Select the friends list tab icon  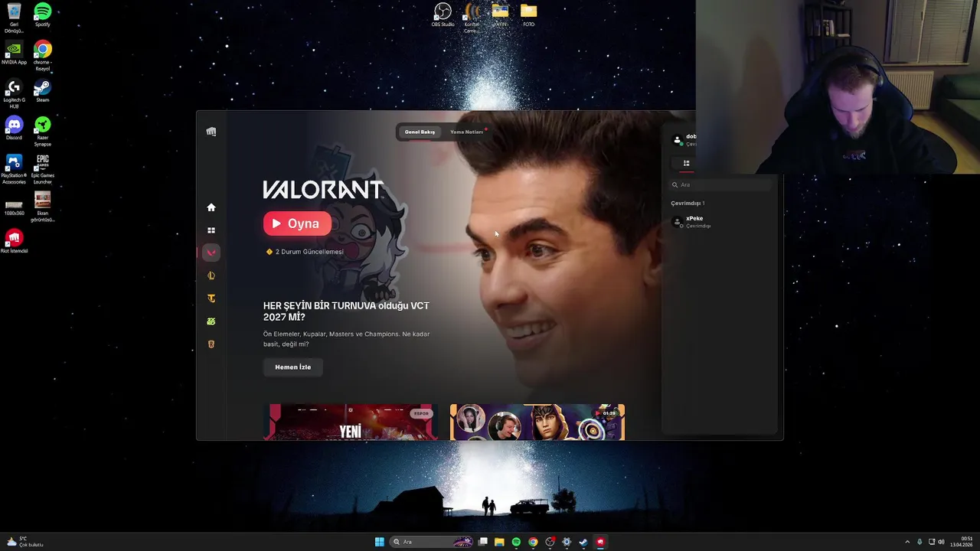(686, 163)
